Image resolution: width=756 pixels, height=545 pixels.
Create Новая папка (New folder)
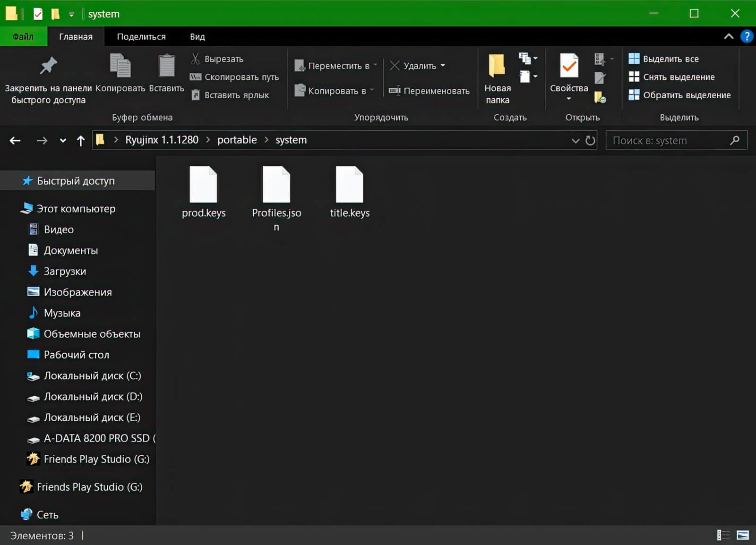[497, 78]
